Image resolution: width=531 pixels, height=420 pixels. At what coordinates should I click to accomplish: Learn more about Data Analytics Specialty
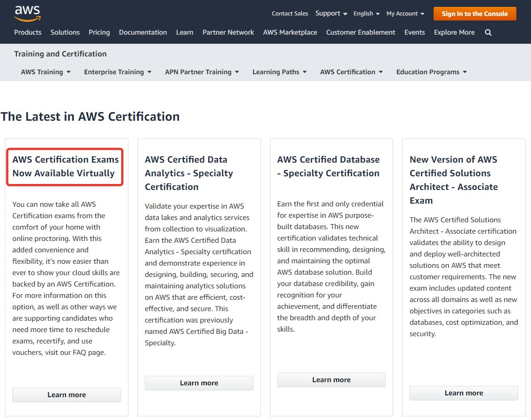[199, 383]
